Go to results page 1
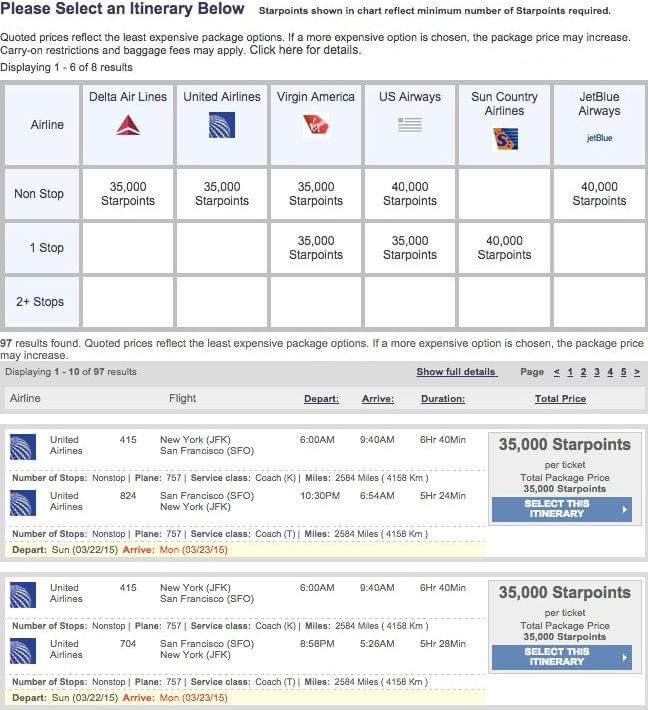The image size is (648, 710). pyautogui.click(x=570, y=372)
